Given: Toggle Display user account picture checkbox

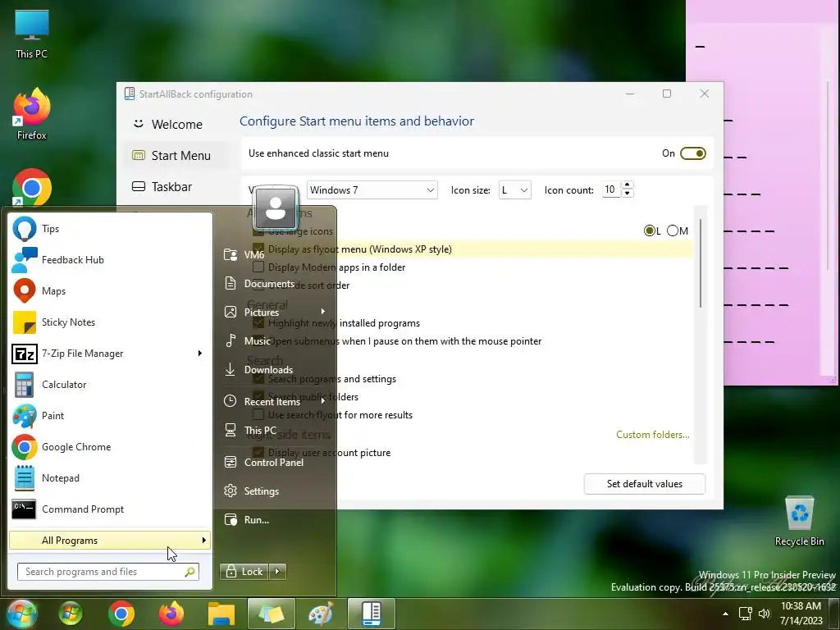Looking at the screenshot, I should 258,453.
